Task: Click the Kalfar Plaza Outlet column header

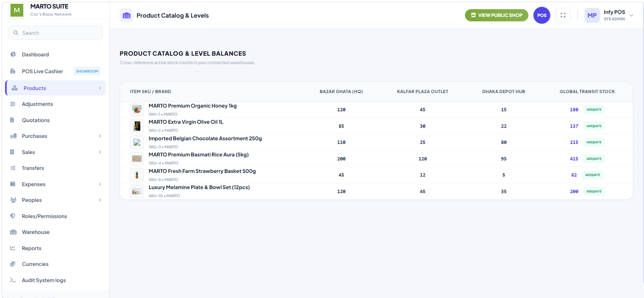Action: pos(423,92)
